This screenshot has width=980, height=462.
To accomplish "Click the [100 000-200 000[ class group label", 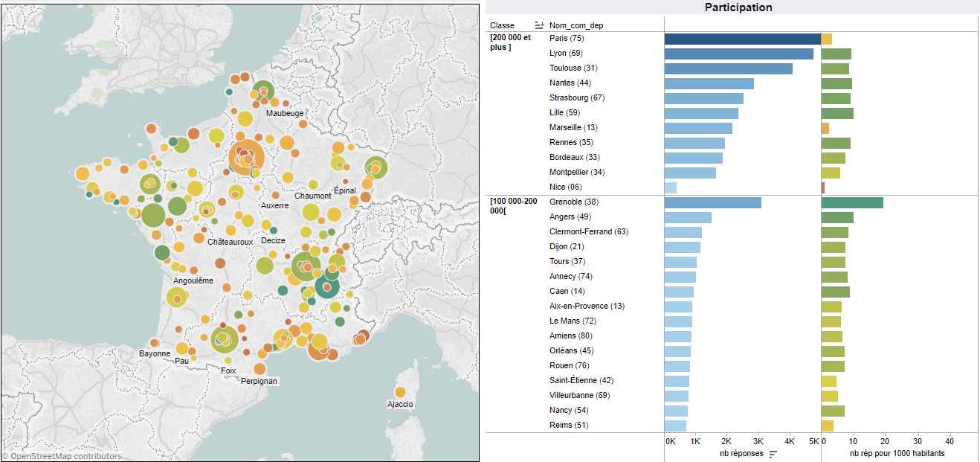I will click(512, 206).
